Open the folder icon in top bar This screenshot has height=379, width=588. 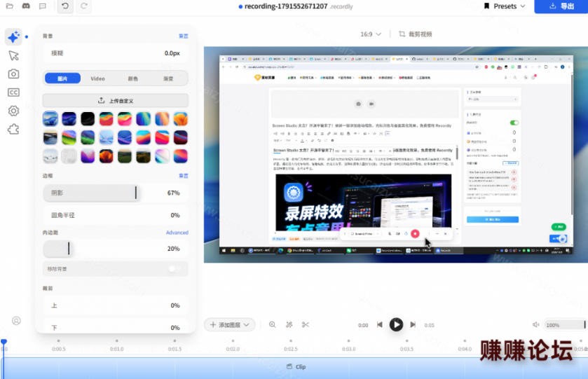point(10,6)
